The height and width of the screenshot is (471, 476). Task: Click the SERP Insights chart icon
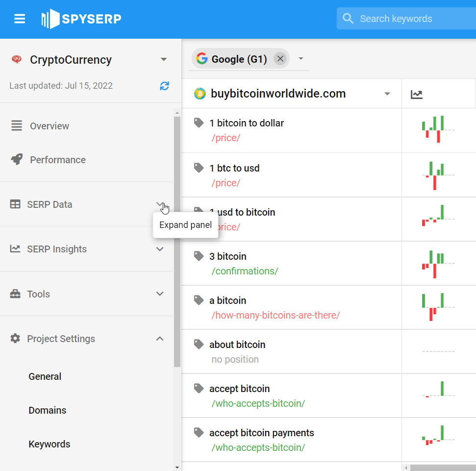point(15,249)
